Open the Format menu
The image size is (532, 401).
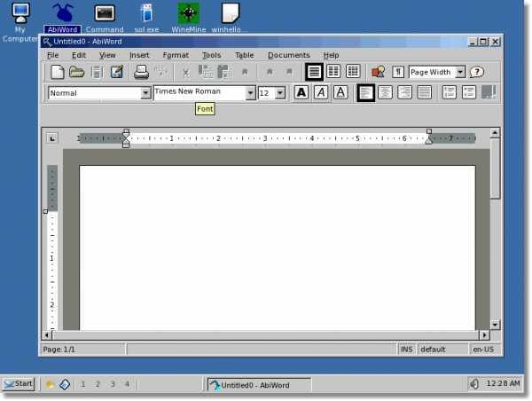click(176, 55)
